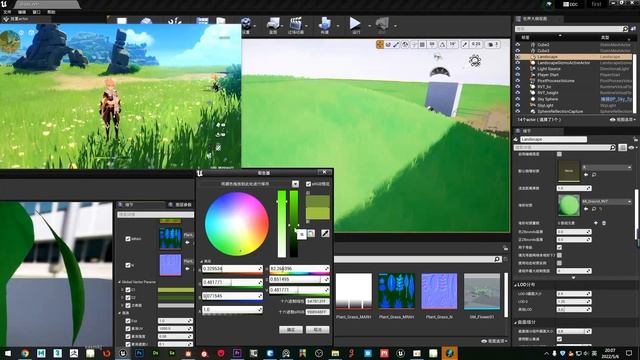The height and width of the screenshot is (360, 640).
Task: Toggle visibility of Light Source actor
Action: click(x=518, y=69)
